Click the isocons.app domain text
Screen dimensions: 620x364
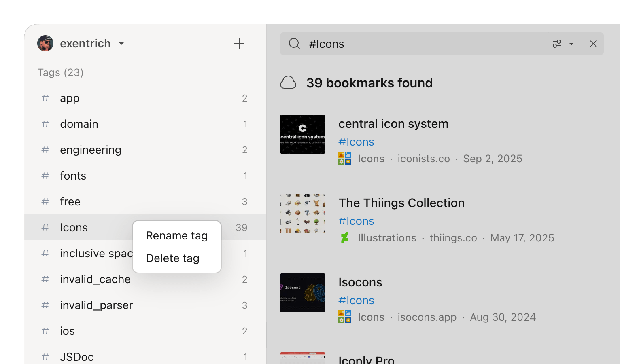427,317
